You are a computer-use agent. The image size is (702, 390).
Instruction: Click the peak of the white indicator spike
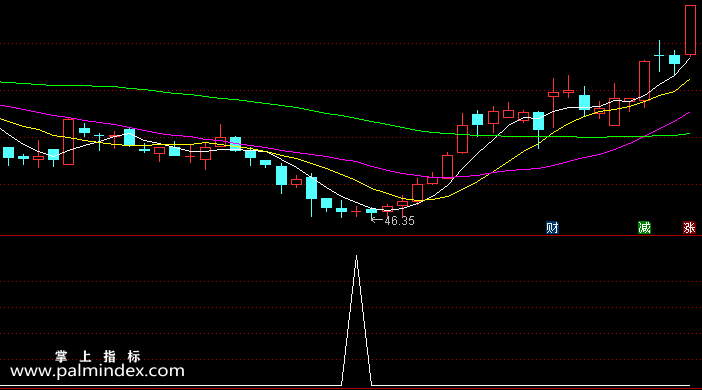(x=356, y=257)
